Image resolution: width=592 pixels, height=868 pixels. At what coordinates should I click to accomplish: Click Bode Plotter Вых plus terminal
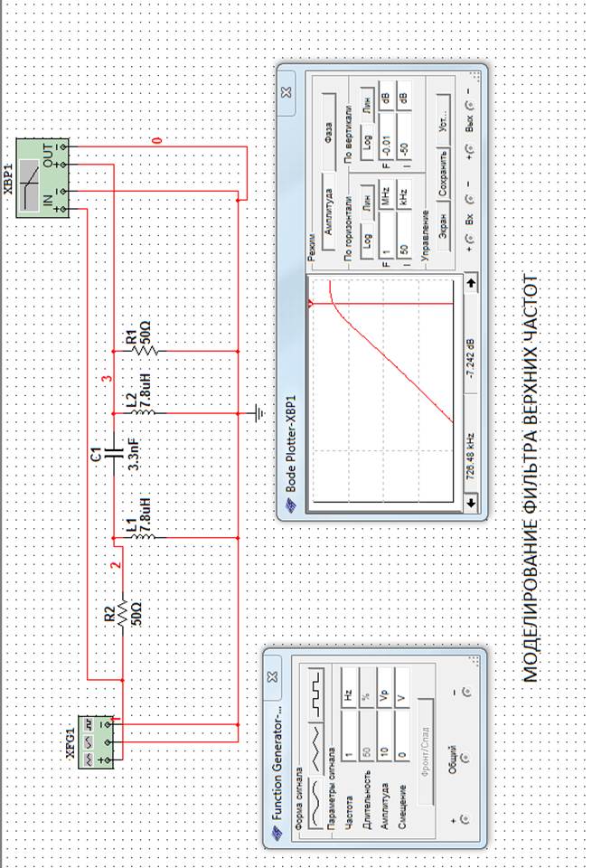tap(468, 148)
